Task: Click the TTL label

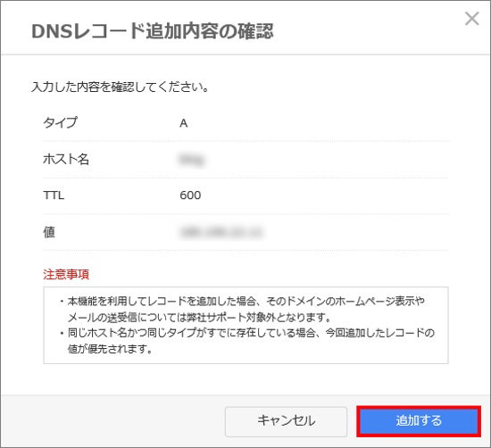Action: (x=54, y=195)
